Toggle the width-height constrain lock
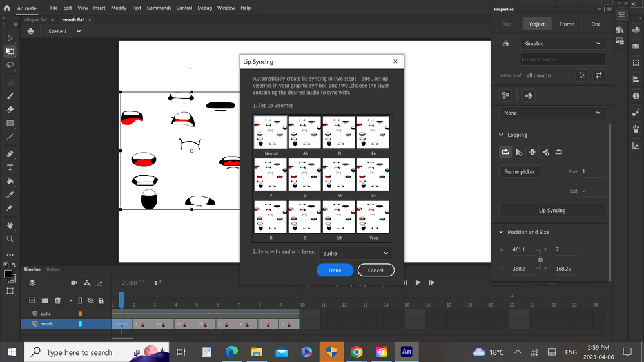644x362 pixels. pyautogui.click(x=540, y=259)
